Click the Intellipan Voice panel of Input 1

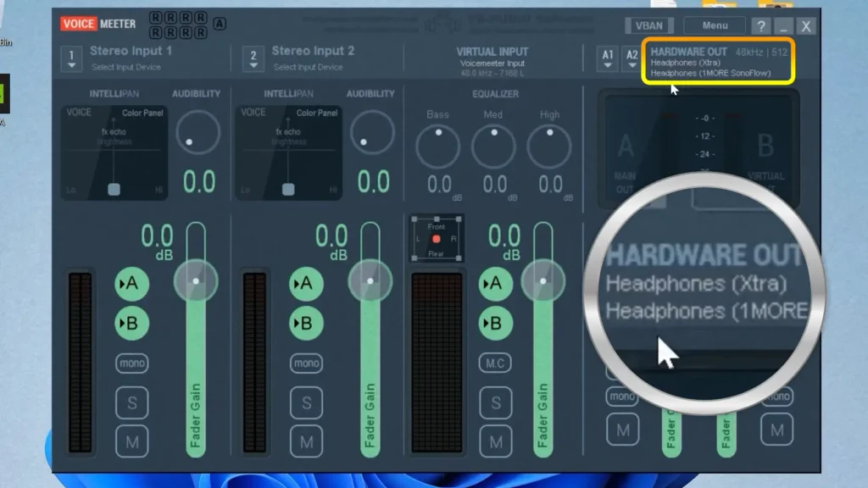pyautogui.click(x=114, y=152)
